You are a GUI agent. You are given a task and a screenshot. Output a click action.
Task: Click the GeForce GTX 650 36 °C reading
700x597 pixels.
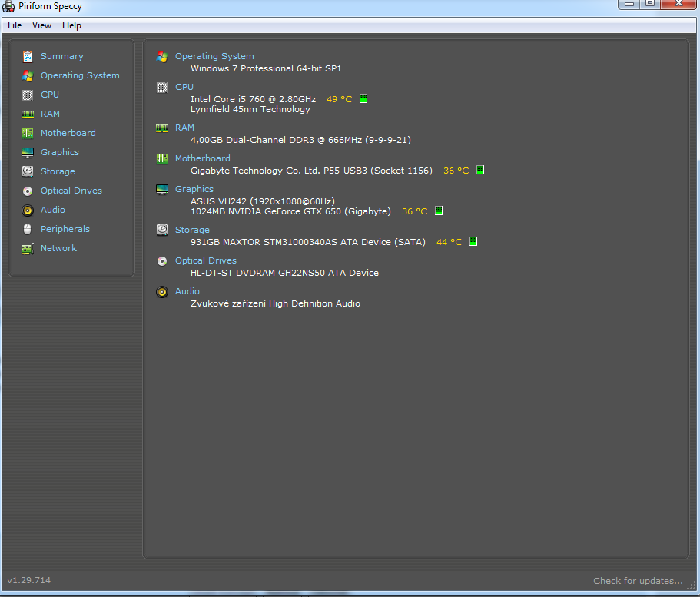click(415, 211)
